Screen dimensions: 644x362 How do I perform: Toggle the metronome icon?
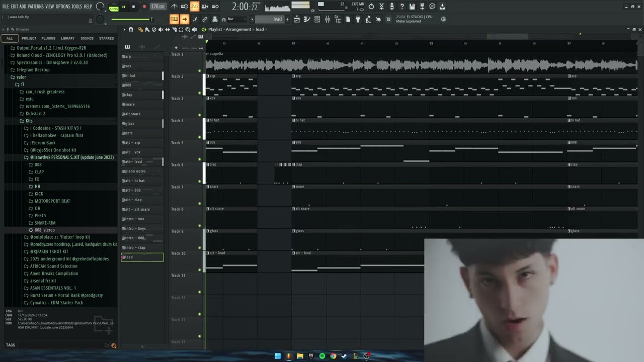click(x=174, y=7)
